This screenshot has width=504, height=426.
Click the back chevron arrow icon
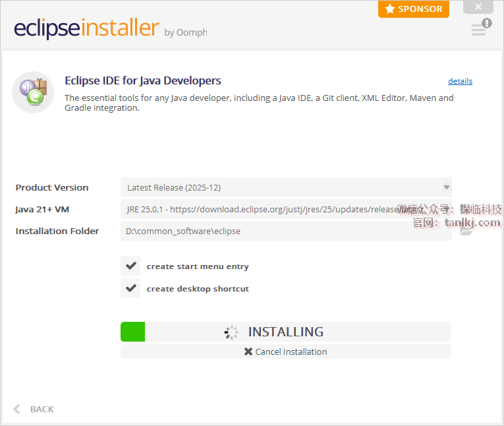(17, 410)
